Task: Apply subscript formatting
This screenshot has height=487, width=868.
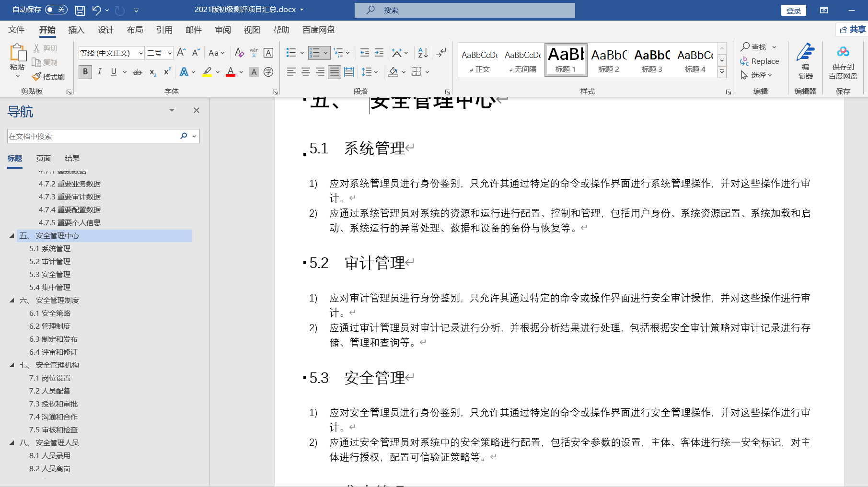Action: [x=152, y=72]
